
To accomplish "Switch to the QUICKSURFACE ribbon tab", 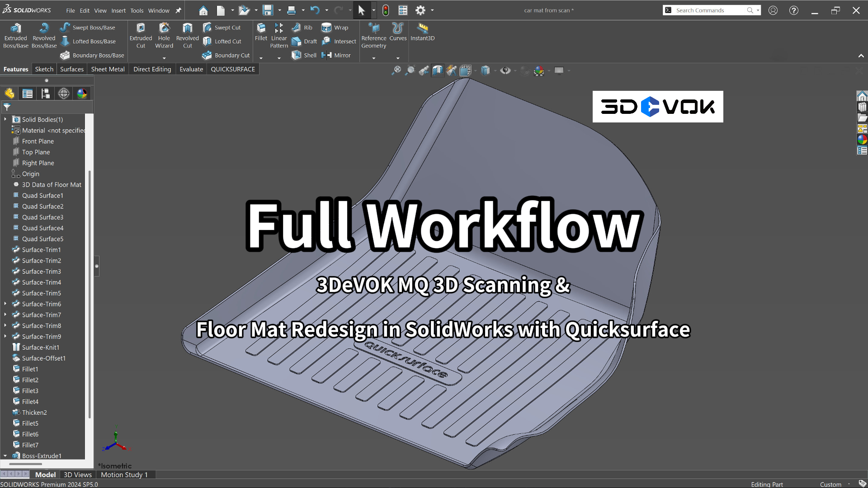I will pos(232,69).
